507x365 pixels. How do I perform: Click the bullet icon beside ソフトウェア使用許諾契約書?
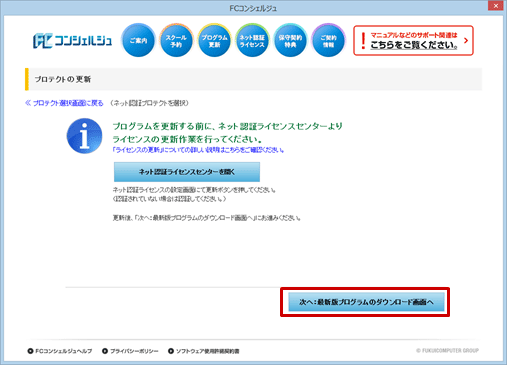click(171, 351)
